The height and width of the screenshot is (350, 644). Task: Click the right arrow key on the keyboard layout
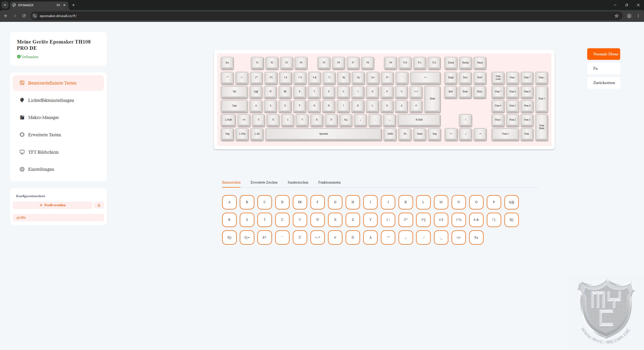(480, 134)
